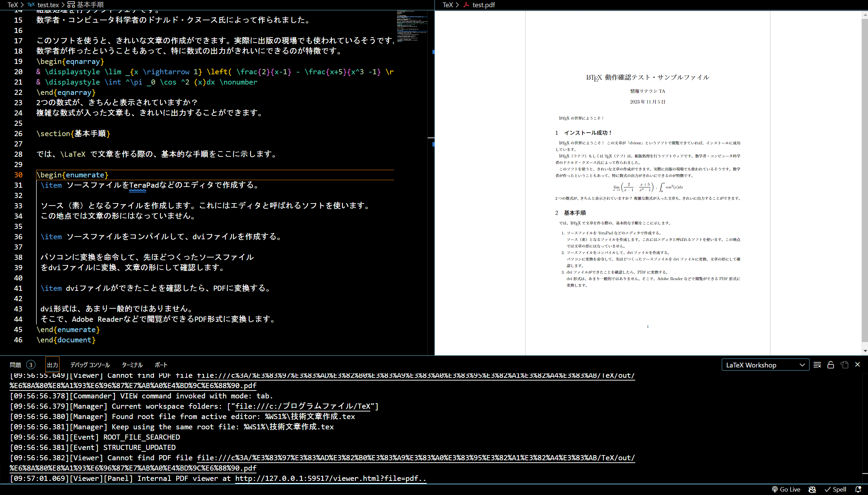The image size is (868, 495).
Task: Click the 基本手順 symbol in breadcrumb
Action: pos(90,5)
